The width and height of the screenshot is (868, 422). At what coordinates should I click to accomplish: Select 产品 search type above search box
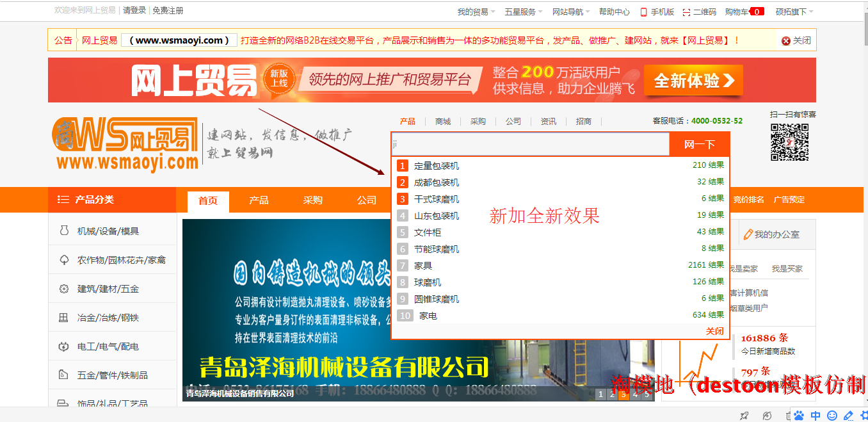click(x=408, y=121)
